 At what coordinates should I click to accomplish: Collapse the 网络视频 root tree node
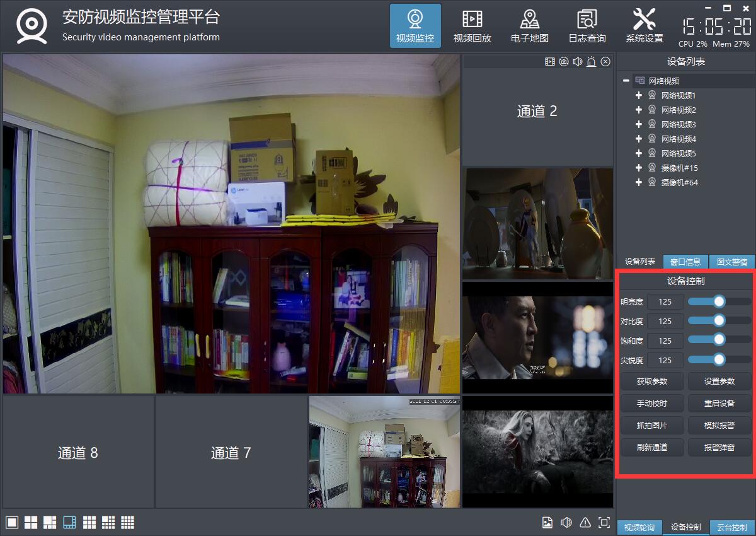point(626,81)
